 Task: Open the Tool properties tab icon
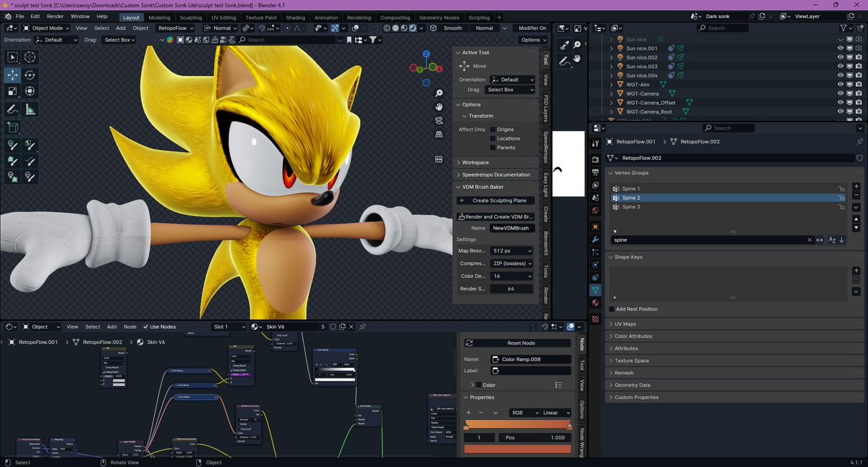point(595,143)
